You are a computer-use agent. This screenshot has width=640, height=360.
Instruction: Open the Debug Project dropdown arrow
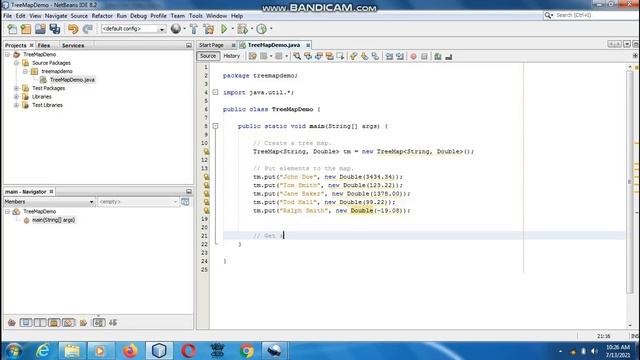[x=251, y=29]
